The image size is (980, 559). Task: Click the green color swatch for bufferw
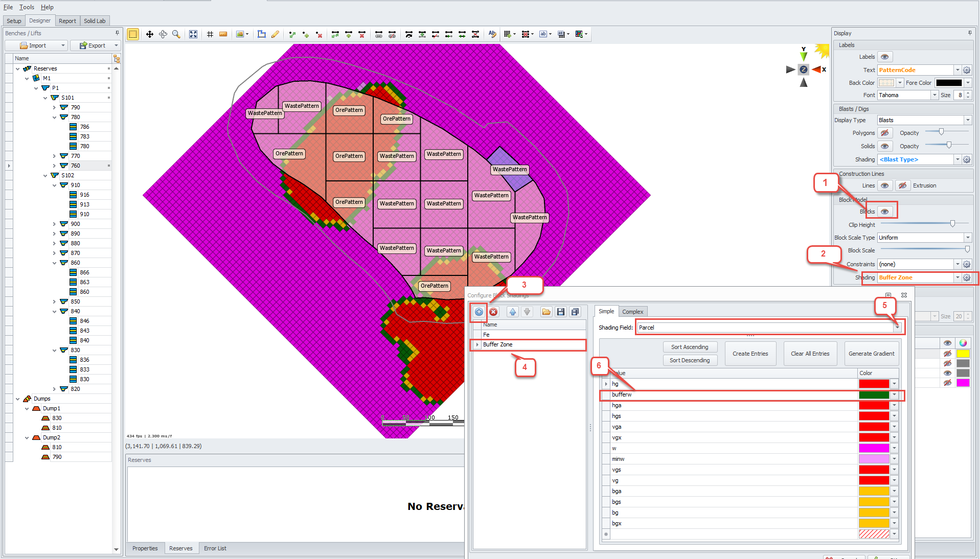point(874,395)
